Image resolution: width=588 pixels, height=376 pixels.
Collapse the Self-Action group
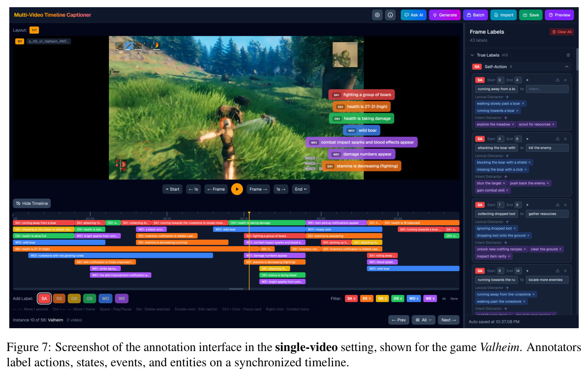566,67
